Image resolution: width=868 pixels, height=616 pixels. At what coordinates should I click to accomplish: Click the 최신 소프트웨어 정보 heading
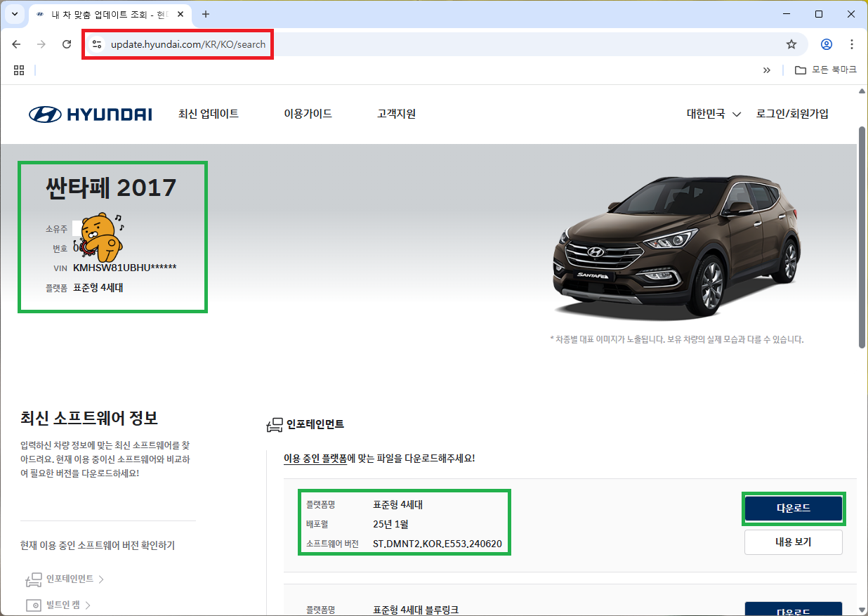tap(89, 418)
